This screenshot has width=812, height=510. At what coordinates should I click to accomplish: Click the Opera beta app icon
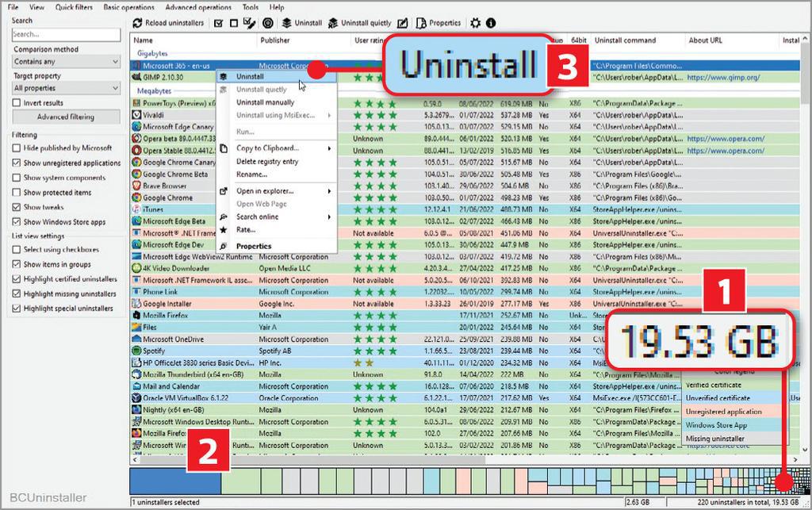pyautogui.click(x=136, y=139)
